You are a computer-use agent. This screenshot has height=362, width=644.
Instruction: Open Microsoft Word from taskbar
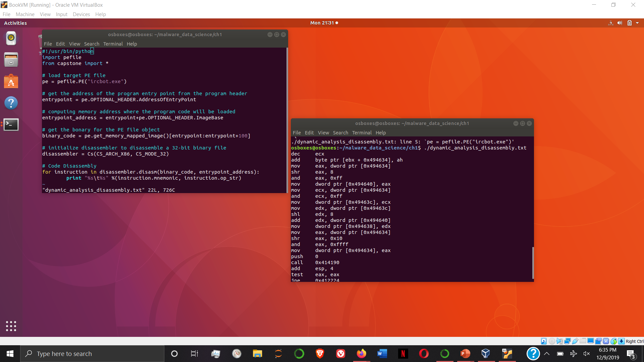[382, 354]
